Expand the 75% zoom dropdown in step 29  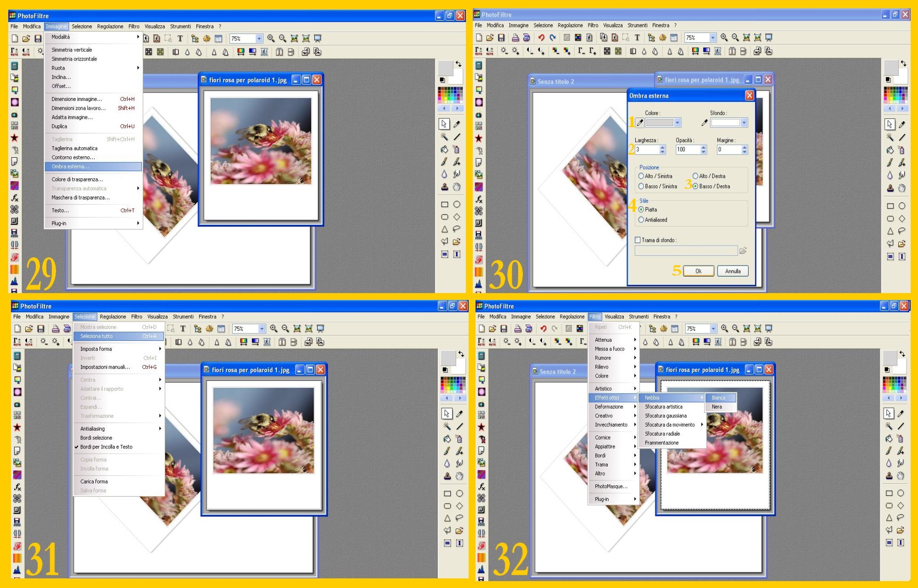tap(259, 39)
